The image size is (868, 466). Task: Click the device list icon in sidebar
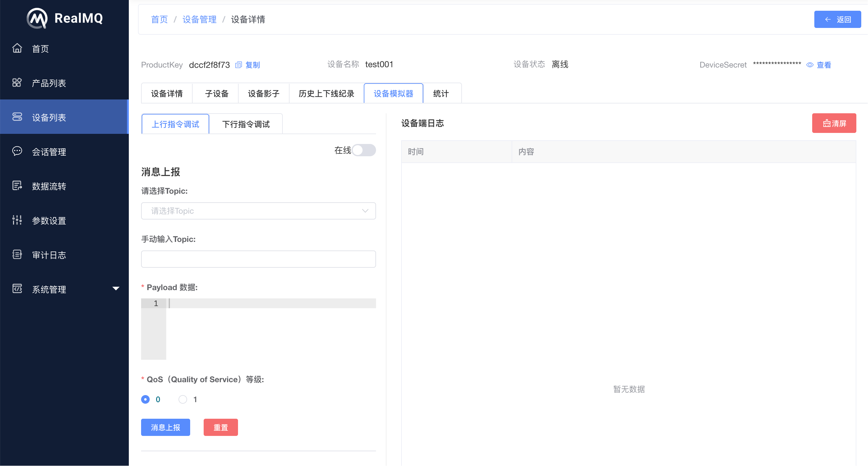click(x=17, y=117)
